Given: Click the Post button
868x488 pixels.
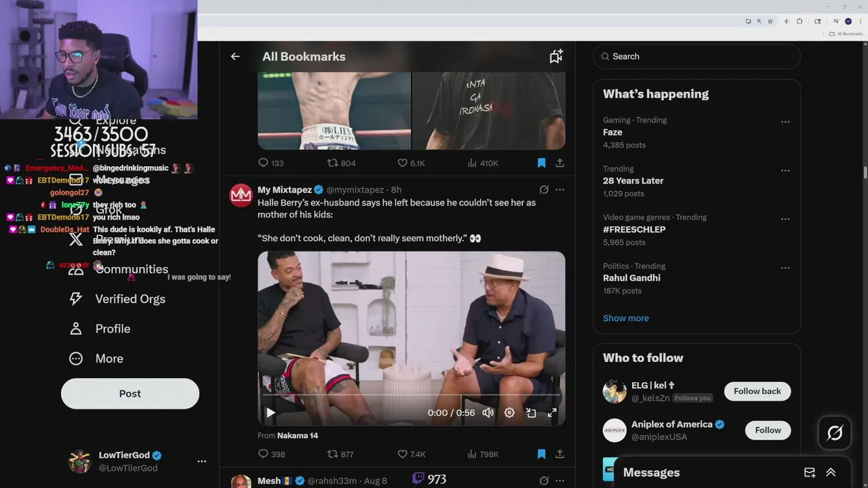Looking at the screenshot, I should (130, 393).
